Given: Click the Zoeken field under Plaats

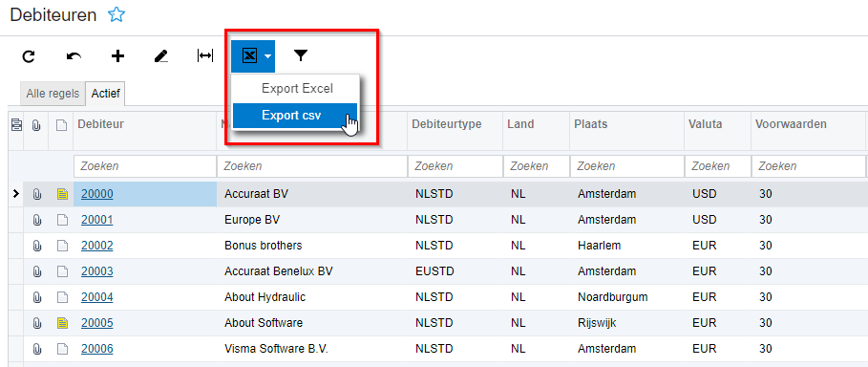Looking at the screenshot, I should (626, 166).
